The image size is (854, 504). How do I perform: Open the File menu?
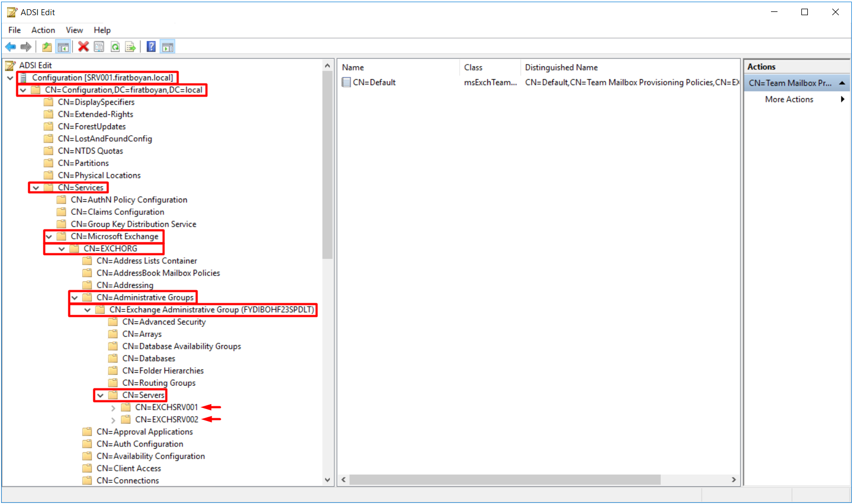(x=15, y=30)
